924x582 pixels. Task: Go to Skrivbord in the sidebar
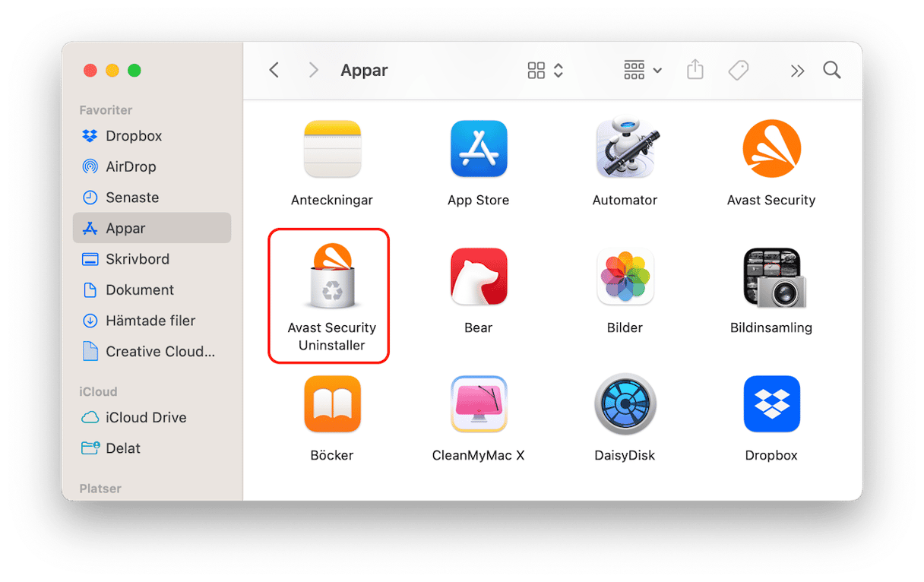click(152, 259)
